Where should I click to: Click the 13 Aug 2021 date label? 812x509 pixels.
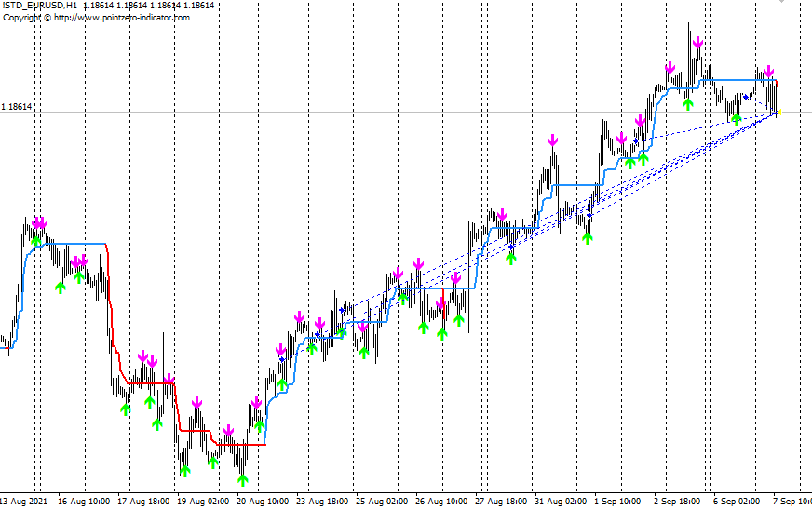(26, 502)
